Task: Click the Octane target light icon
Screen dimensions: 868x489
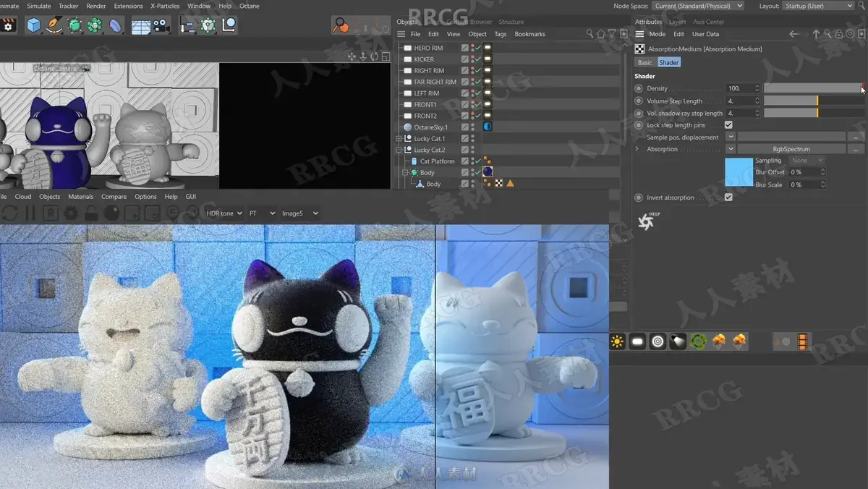Action: (x=658, y=341)
